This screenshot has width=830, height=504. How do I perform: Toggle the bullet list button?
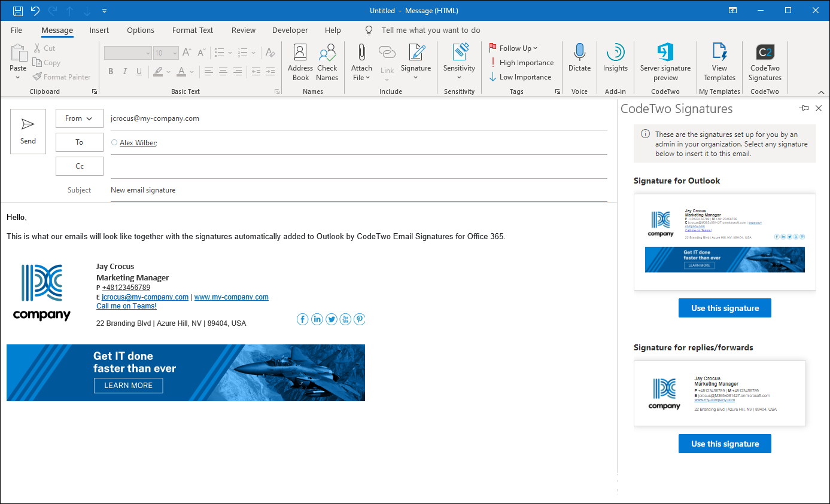219,53
